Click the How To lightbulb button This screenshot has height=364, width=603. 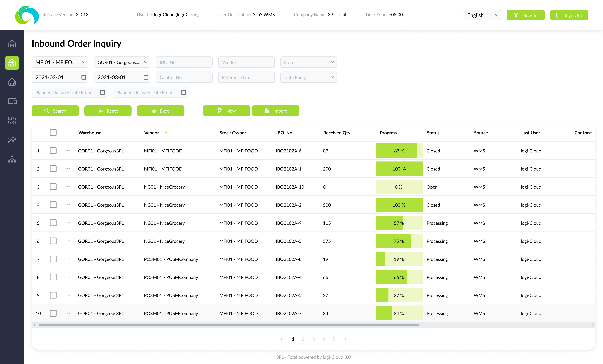[525, 15]
